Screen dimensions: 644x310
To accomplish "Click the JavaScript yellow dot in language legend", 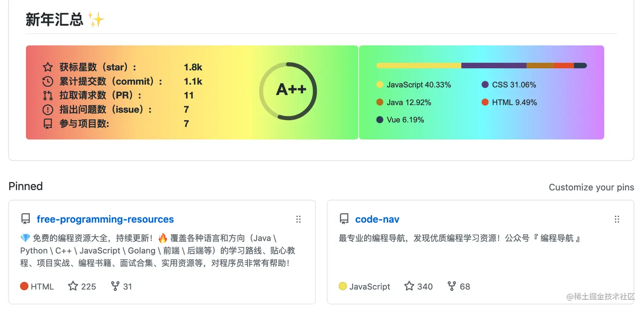I will click(x=379, y=84).
